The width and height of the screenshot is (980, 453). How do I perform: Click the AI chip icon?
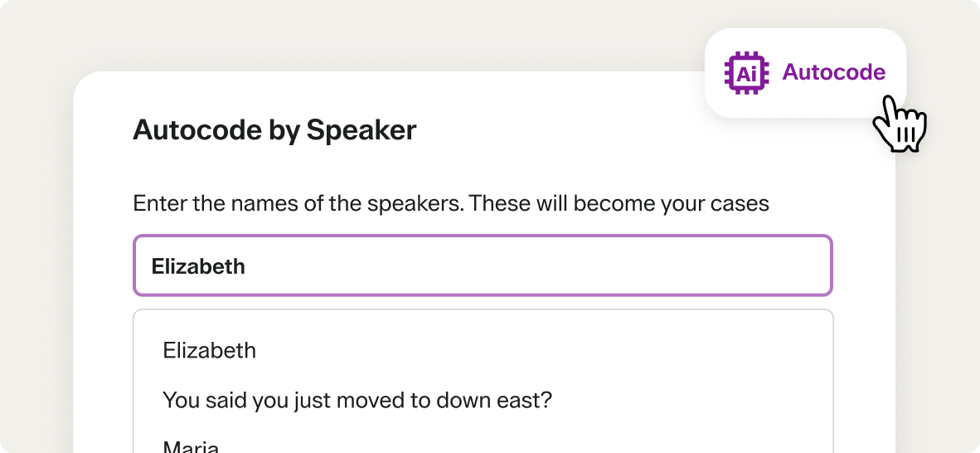tap(742, 73)
